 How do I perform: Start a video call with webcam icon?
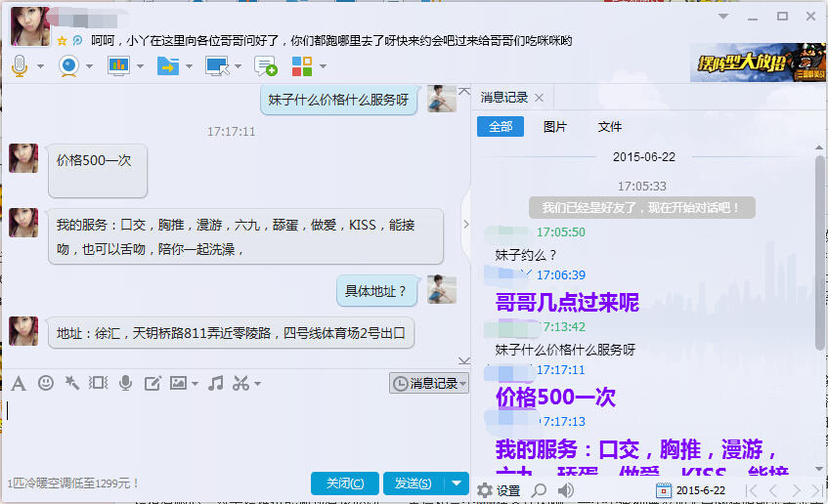[x=68, y=66]
